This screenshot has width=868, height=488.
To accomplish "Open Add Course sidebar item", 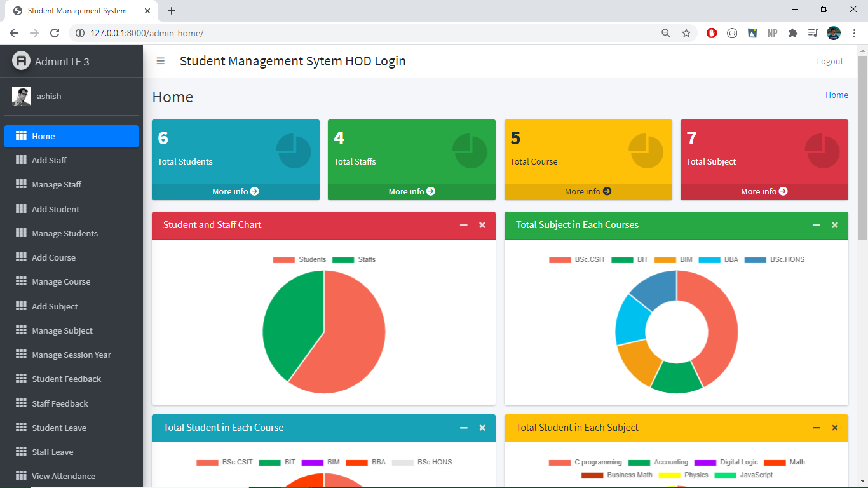I will tap(71, 257).
